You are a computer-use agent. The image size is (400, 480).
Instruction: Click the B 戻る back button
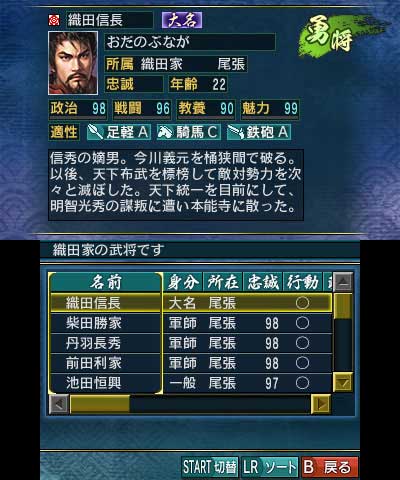tap(330, 467)
